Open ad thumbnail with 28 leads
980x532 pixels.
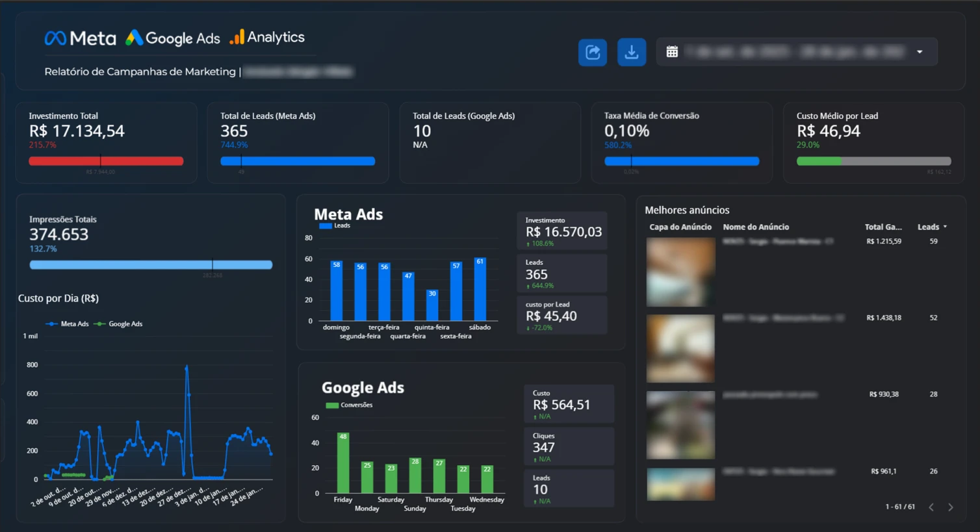point(680,425)
